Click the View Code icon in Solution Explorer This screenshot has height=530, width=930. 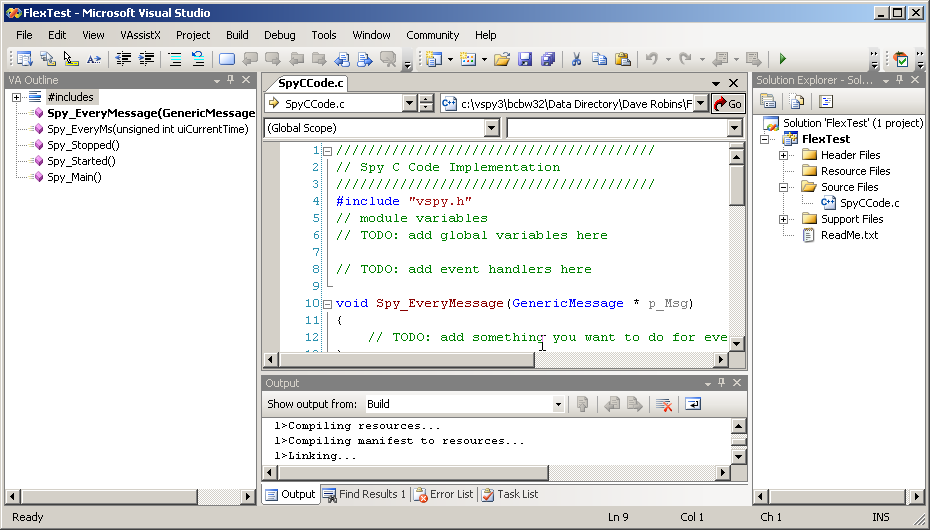coord(826,102)
